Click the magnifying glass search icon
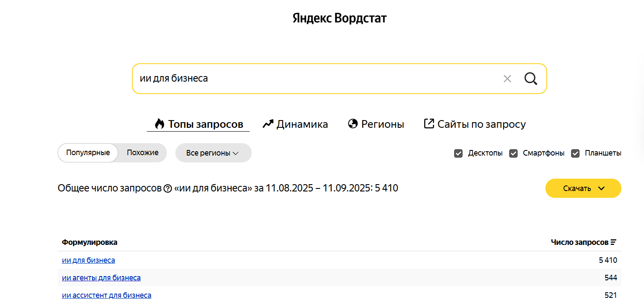The width and height of the screenshot is (644, 303). click(x=530, y=79)
